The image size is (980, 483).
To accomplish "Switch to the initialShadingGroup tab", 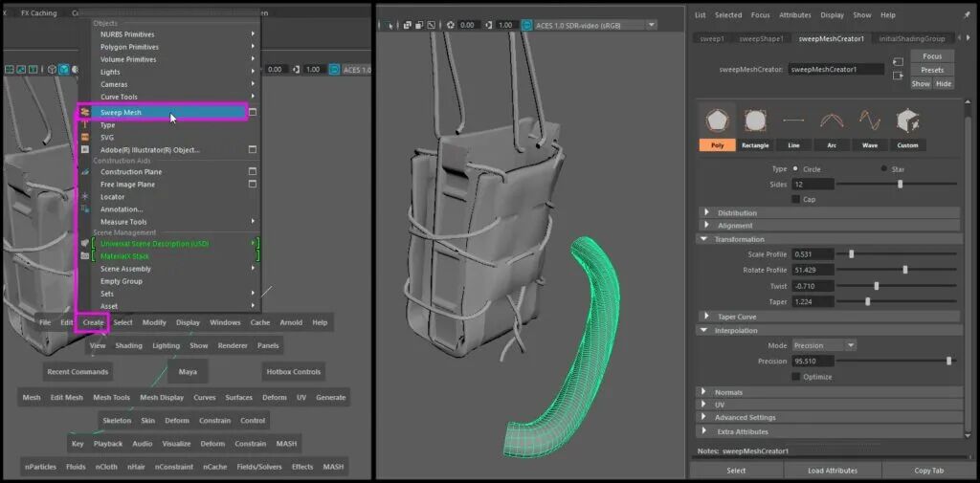I will click(x=912, y=39).
